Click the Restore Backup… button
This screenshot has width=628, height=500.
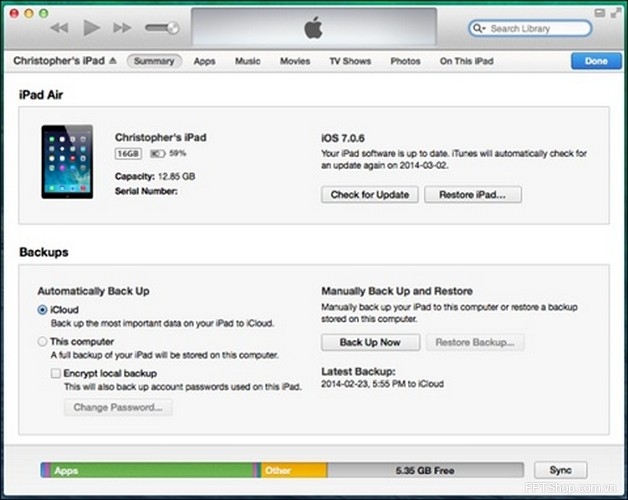coord(475,343)
